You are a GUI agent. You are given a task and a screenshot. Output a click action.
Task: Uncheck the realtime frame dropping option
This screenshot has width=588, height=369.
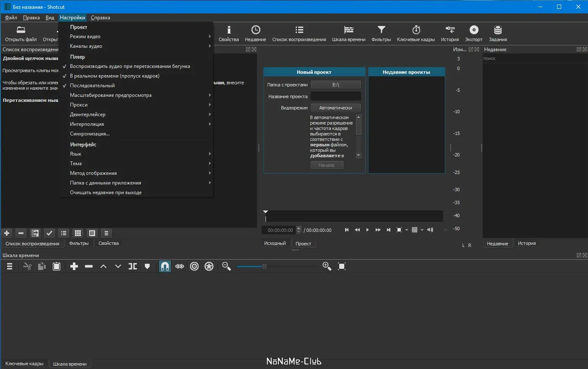(x=114, y=76)
